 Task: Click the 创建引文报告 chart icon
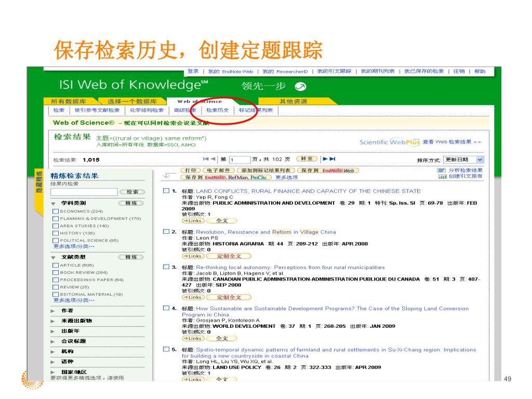tap(442, 177)
